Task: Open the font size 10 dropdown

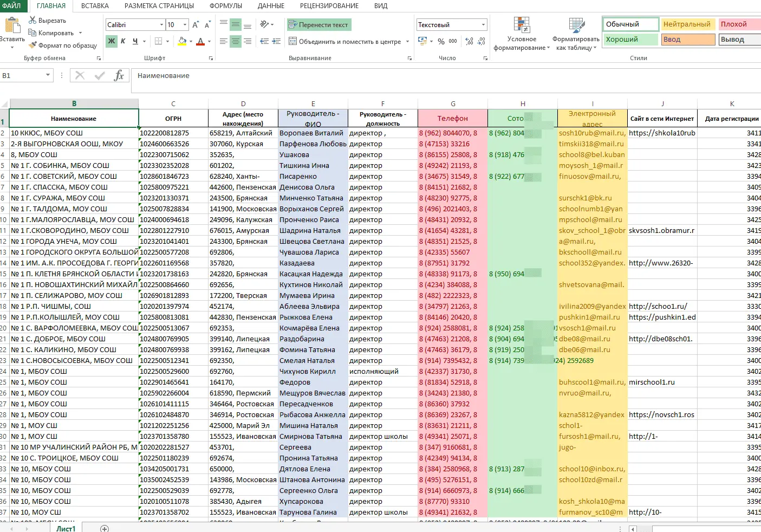Action: click(x=185, y=25)
